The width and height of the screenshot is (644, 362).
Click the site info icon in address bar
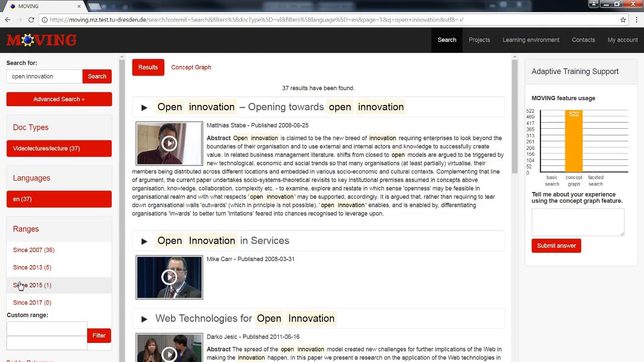point(45,20)
